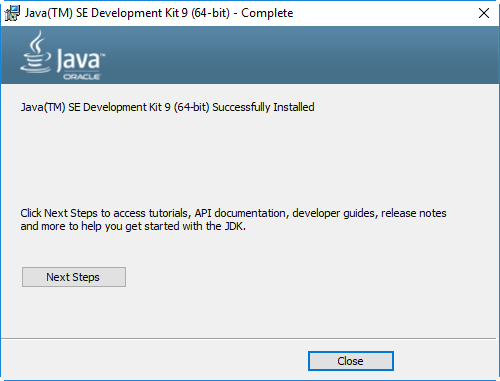The height and width of the screenshot is (381, 500).
Task: Open Next Steps for tutorials and documentation
Action: 74,277
